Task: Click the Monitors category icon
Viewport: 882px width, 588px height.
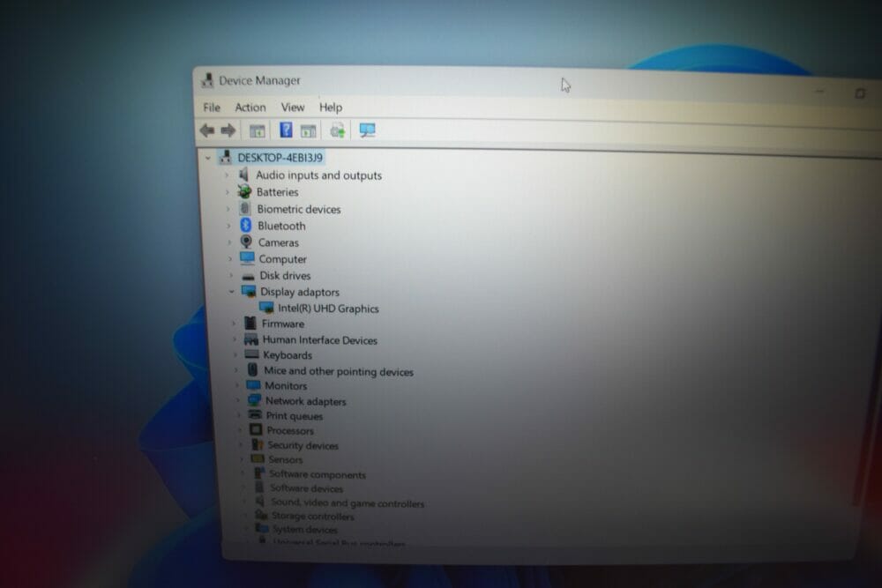Action: pyautogui.click(x=254, y=385)
